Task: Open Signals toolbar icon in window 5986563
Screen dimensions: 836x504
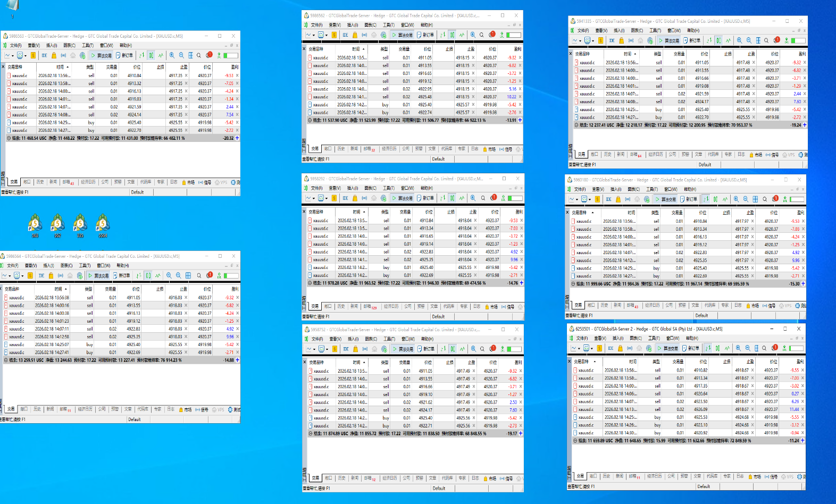Action: pos(63,55)
